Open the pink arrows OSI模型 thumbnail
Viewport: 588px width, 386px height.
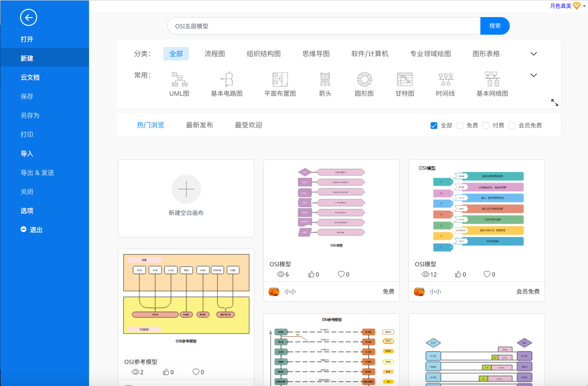pos(331,209)
